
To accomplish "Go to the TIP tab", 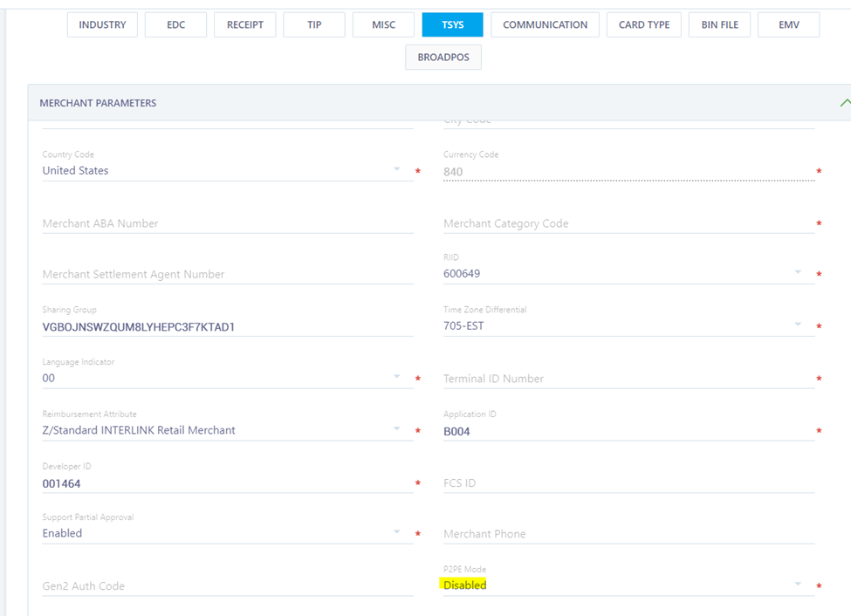I will coord(314,25).
